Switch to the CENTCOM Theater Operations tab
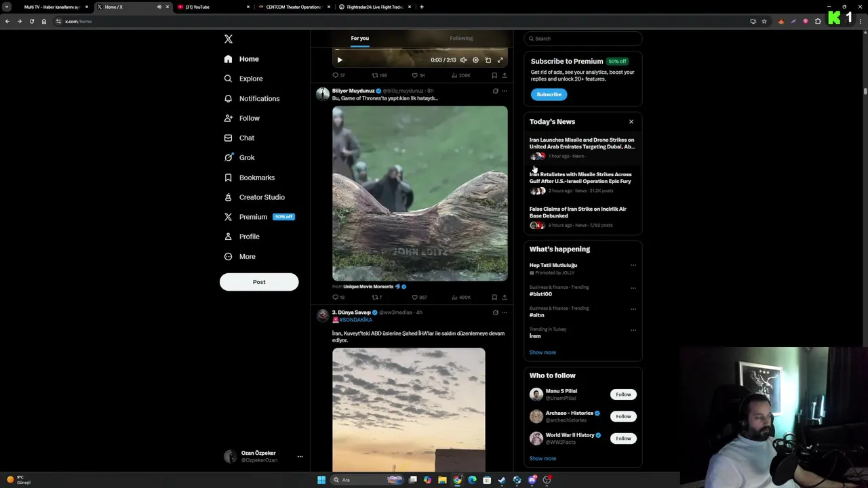This screenshot has width=868, height=488. 293,7
